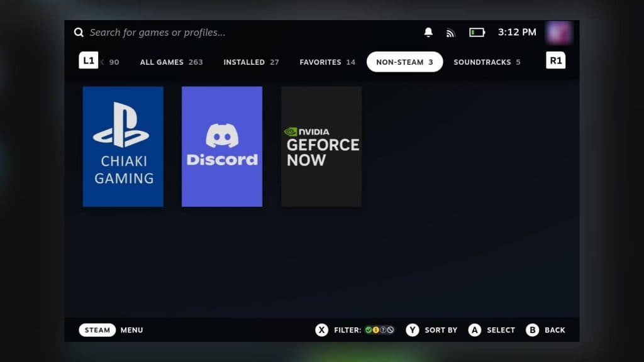This screenshot has height=362, width=644.
Task: Go BACK using the Back label
Action: [555, 330]
